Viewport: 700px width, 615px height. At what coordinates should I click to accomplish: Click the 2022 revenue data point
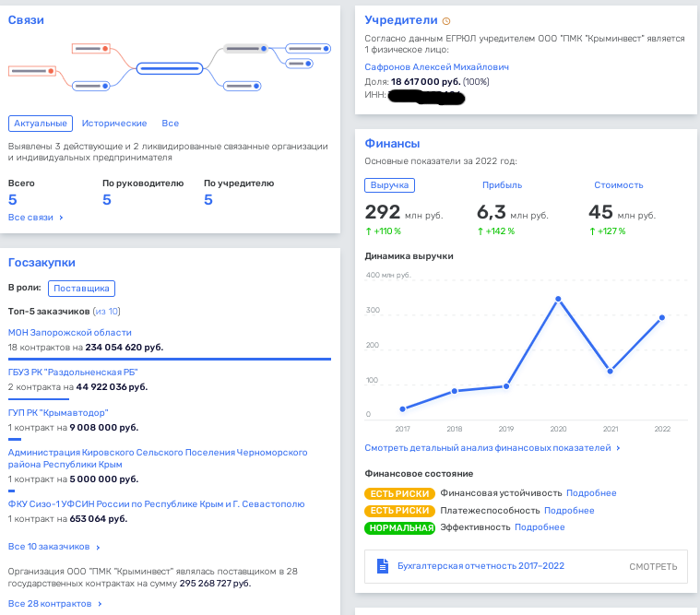coord(662,318)
